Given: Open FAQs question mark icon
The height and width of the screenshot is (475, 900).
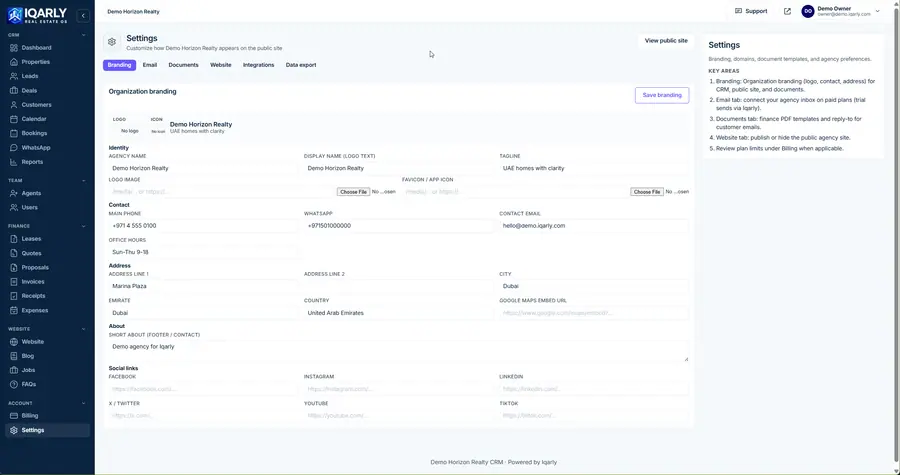Looking at the screenshot, I should click(14, 384).
